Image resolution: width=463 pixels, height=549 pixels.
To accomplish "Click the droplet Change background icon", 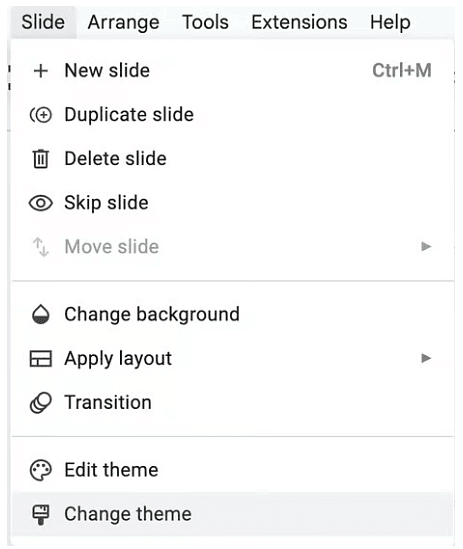I will pos(41,314).
